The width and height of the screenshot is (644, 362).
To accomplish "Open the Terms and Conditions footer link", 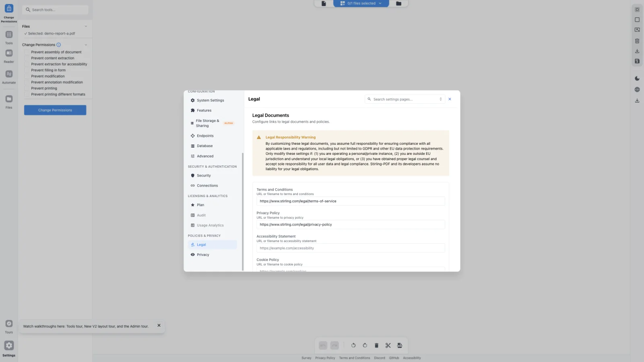I will click(355, 358).
